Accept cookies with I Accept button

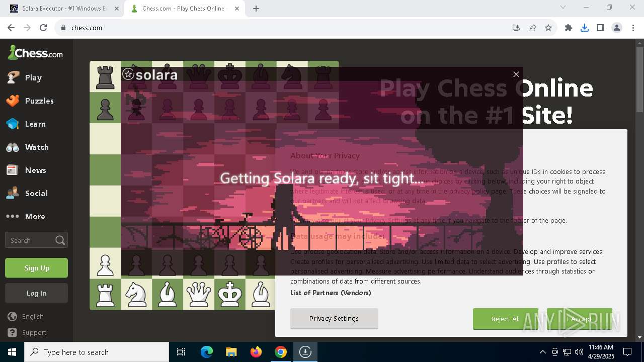click(x=580, y=319)
